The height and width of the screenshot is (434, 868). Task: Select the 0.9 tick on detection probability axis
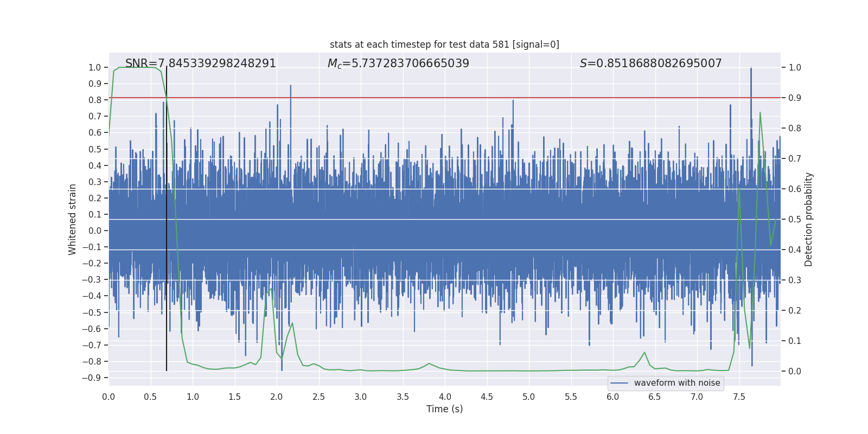795,98
